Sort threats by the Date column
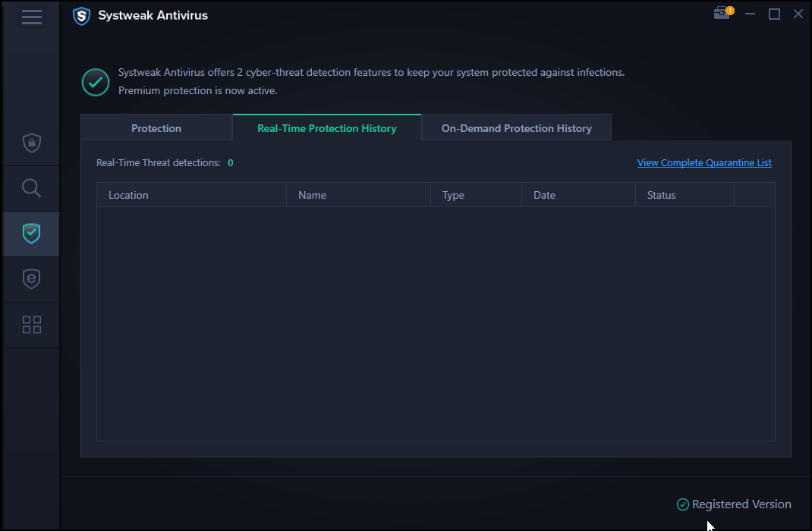Image resolution: width=812 pixels, height=531 pixels. click(x=544, y=195)
